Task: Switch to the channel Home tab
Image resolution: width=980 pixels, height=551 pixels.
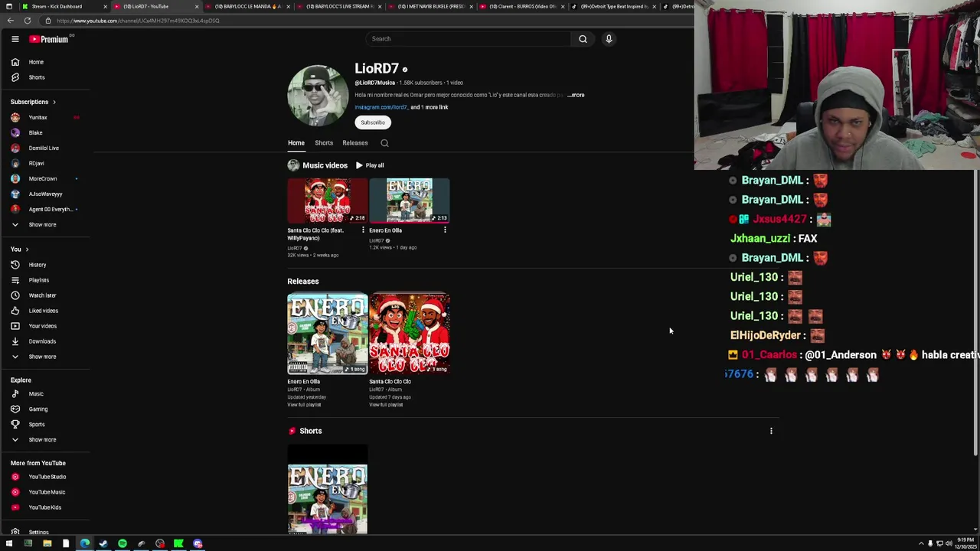Action: point(296,143)
